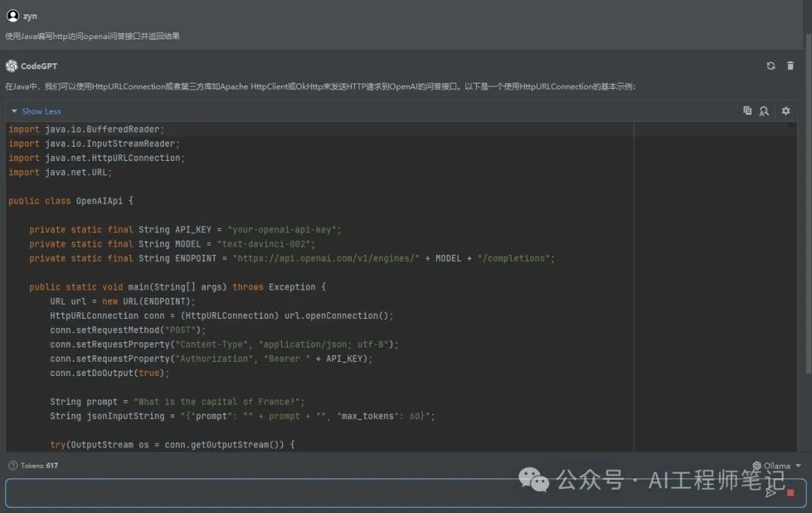Screen dimensions: 812x513
Task: Open the Ollama provider dropdown
Action: click(777, 466)
